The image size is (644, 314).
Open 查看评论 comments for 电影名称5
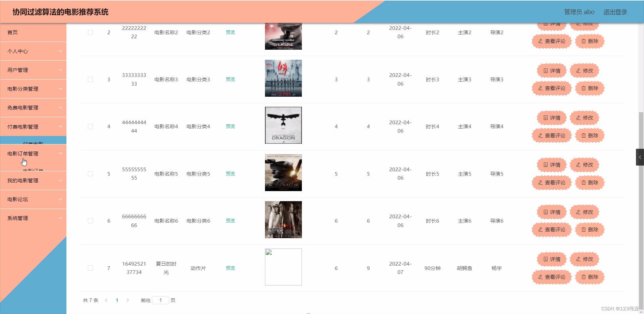click(551, 183)
